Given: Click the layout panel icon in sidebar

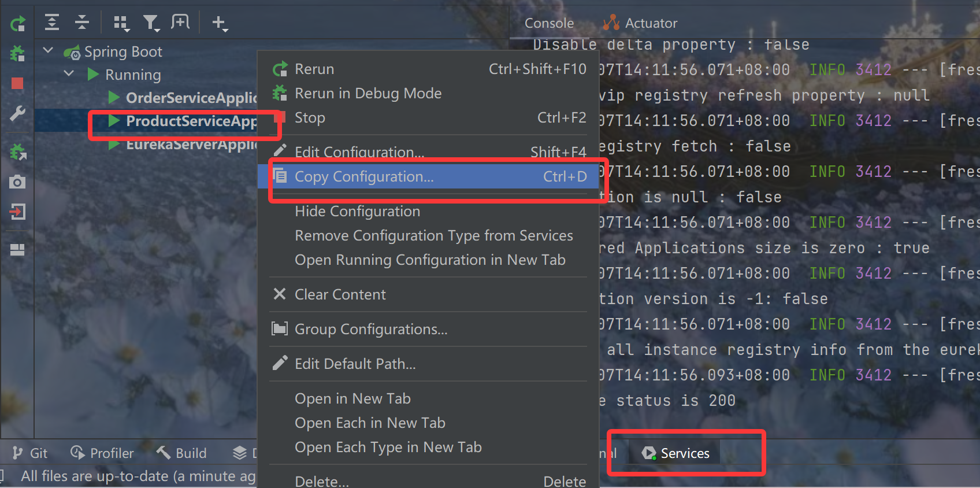Looking at the screenshot, I should point(18,250).
